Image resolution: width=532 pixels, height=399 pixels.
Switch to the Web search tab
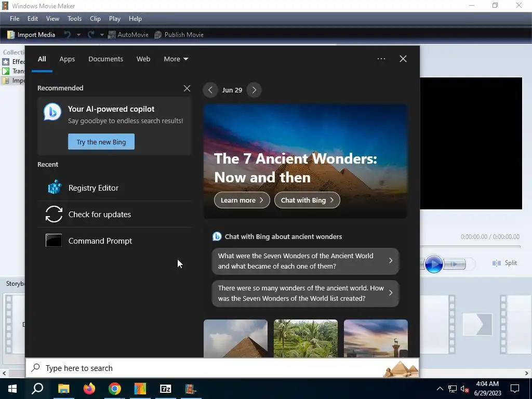tap(143, 59)
